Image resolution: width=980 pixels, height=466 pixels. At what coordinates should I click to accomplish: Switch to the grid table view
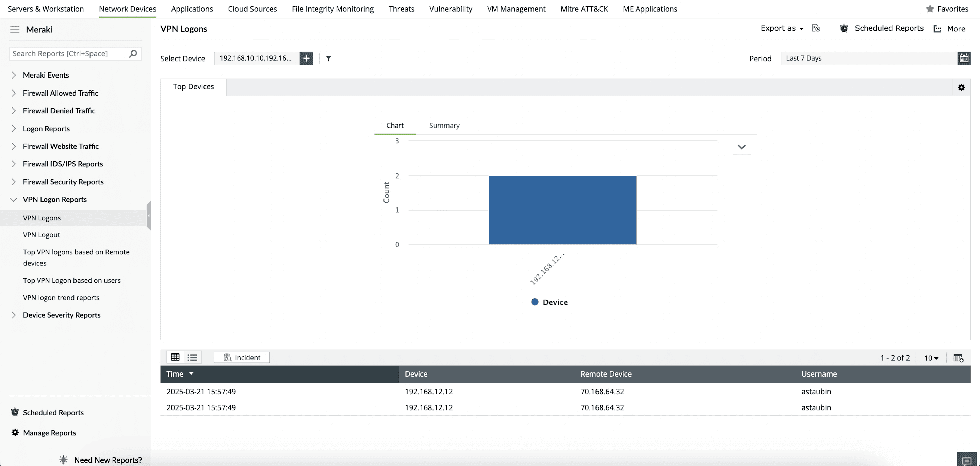(x=175, y=357)
